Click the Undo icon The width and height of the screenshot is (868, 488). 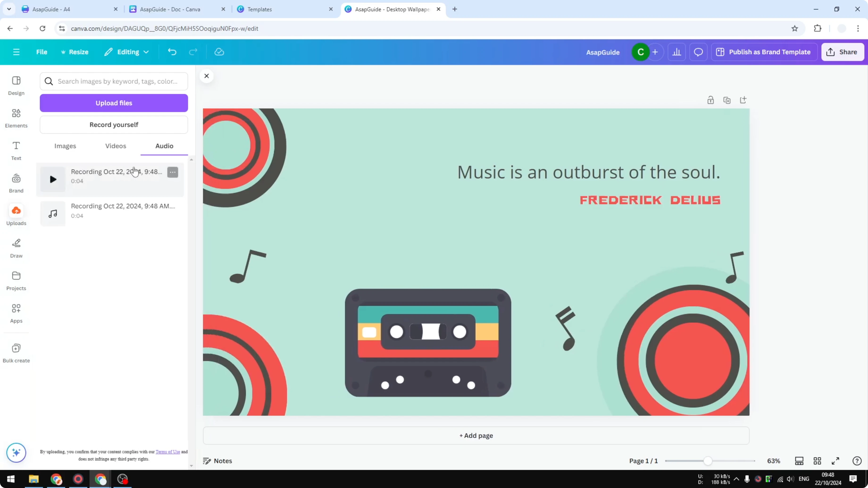172,52
